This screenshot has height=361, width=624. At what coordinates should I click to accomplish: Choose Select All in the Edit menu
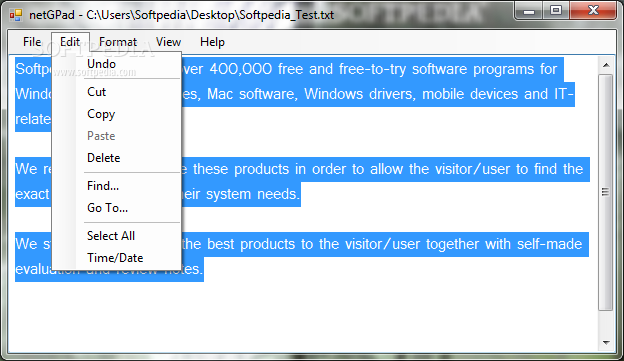[117, 236]
